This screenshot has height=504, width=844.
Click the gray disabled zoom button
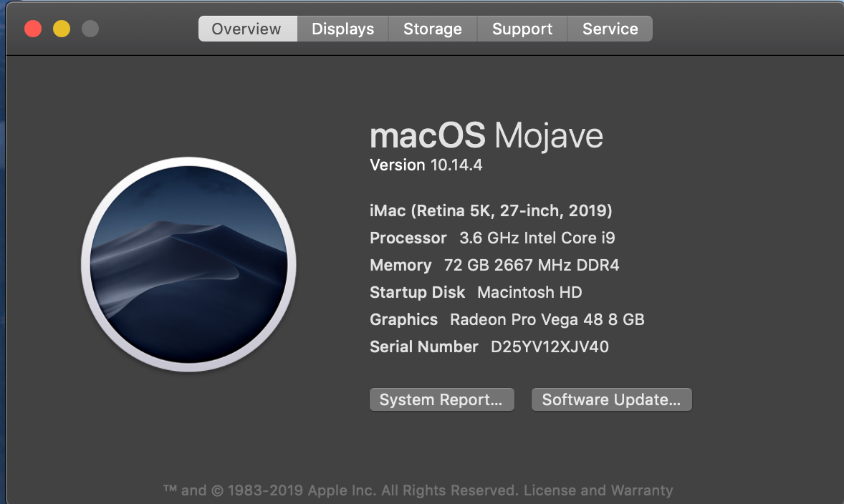(90, 29)
